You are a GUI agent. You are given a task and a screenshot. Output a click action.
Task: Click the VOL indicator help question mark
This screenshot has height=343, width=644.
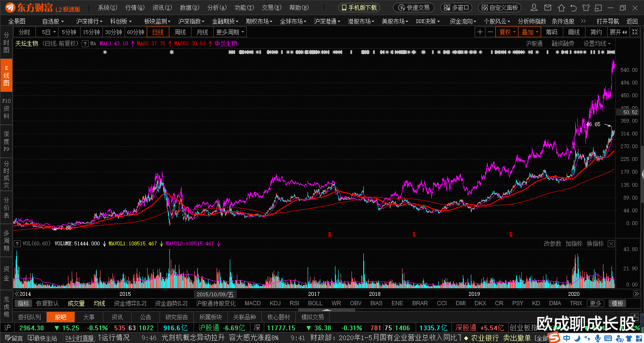[18, 243]
